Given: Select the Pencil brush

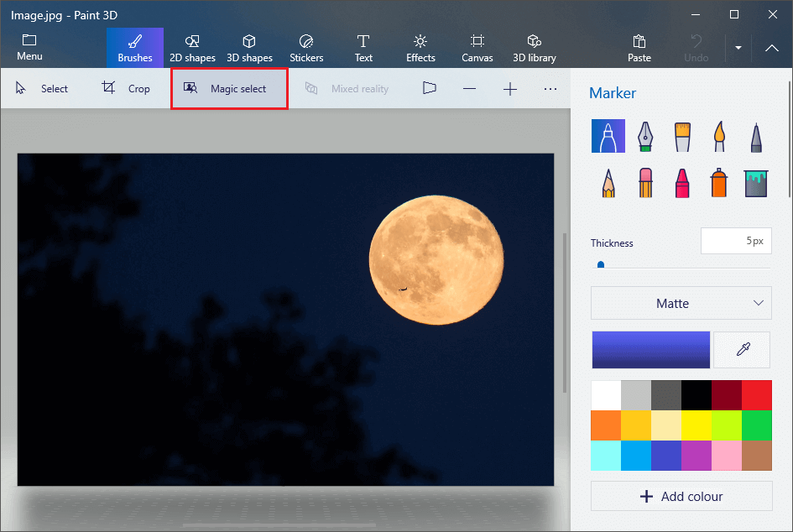Looking at the screenshot, I should 608,182.
